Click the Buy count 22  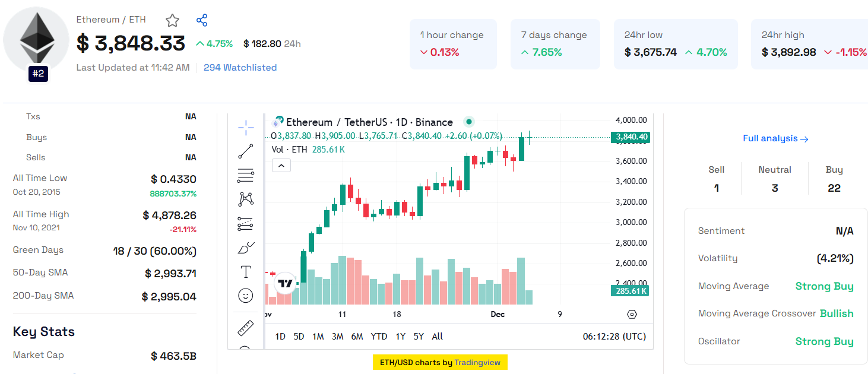tap(834, 188)
